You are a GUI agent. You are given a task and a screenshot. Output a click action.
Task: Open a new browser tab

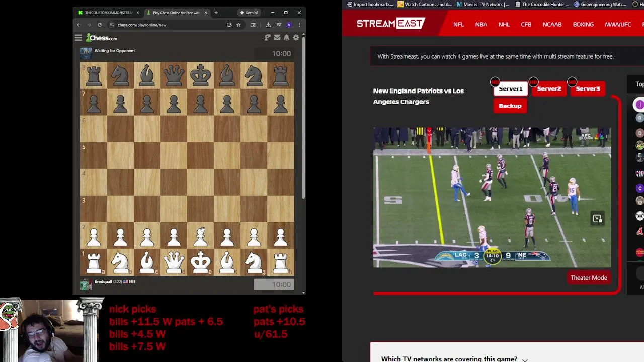coord(216,13)
